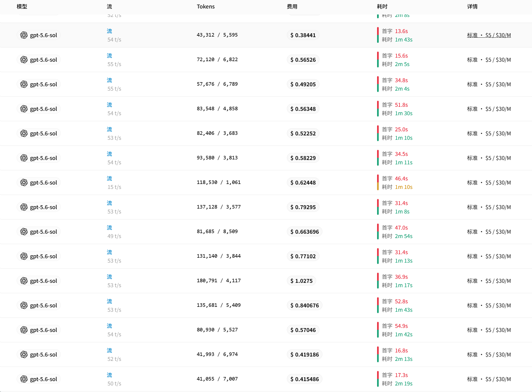This screenshot has width=532, height=392.
Task: Click the OpenAI logo in the $0.56526 row
Action: pyautogui.click(x=24, y=60)
